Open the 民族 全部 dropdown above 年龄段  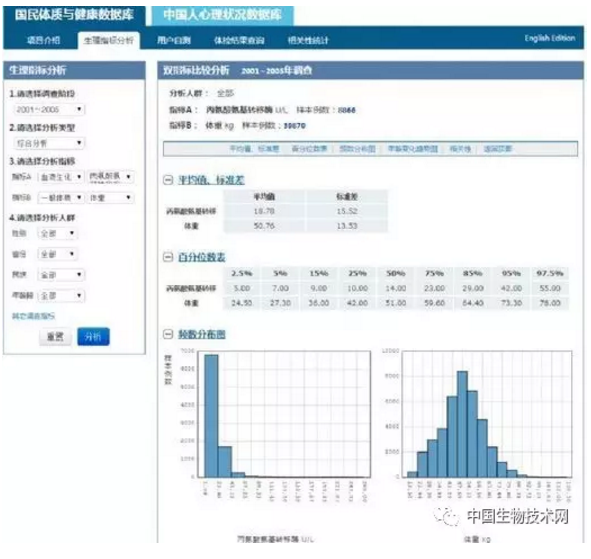(61, 275)
